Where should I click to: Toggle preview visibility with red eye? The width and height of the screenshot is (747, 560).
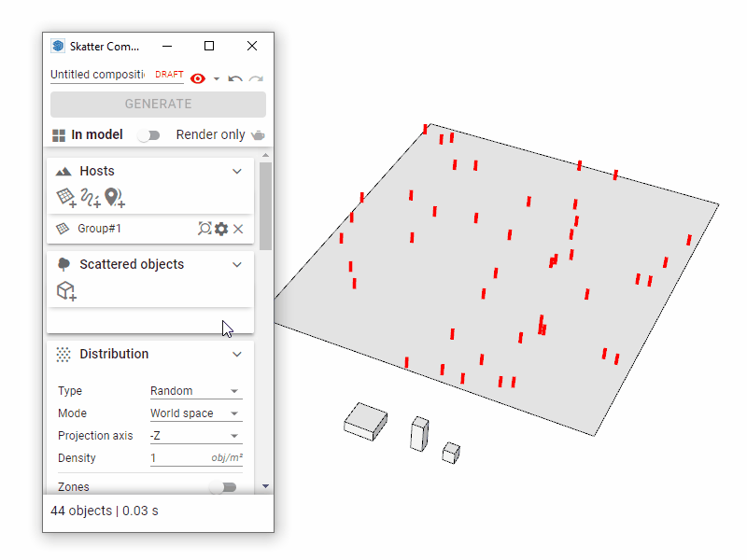[198, 78]
